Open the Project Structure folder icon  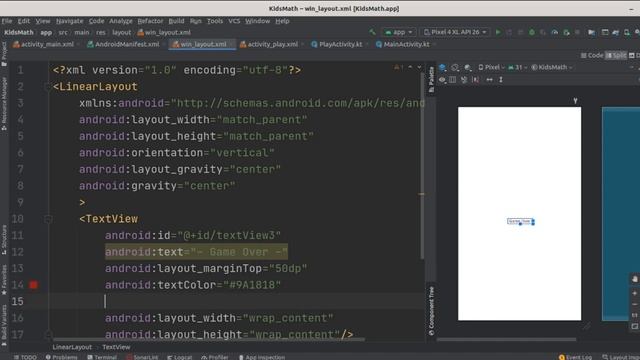pos(591,32)
